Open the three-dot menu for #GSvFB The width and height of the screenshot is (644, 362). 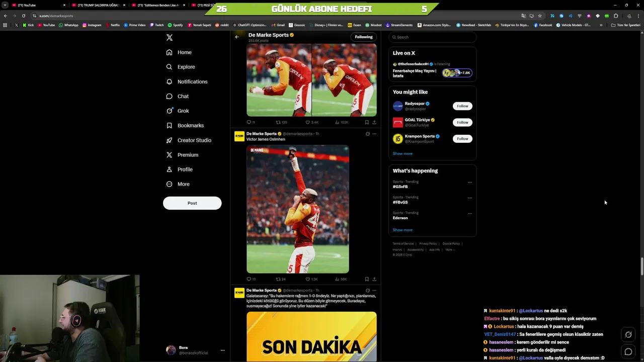[470, 183]
